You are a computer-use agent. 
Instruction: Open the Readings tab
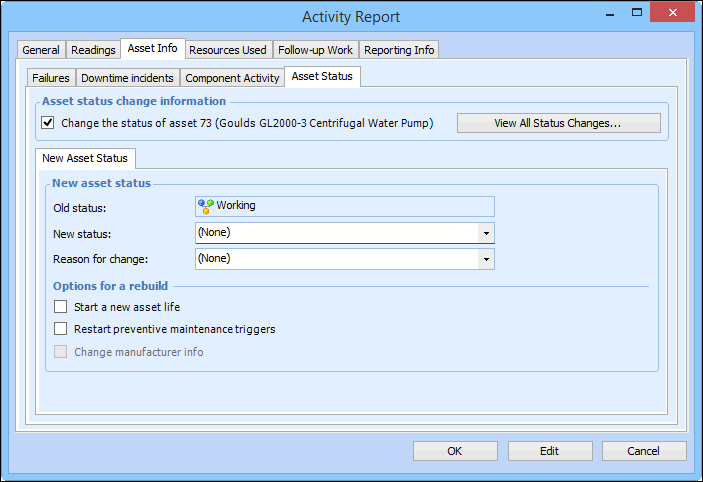pyautogui.click(x=93, y=50)
